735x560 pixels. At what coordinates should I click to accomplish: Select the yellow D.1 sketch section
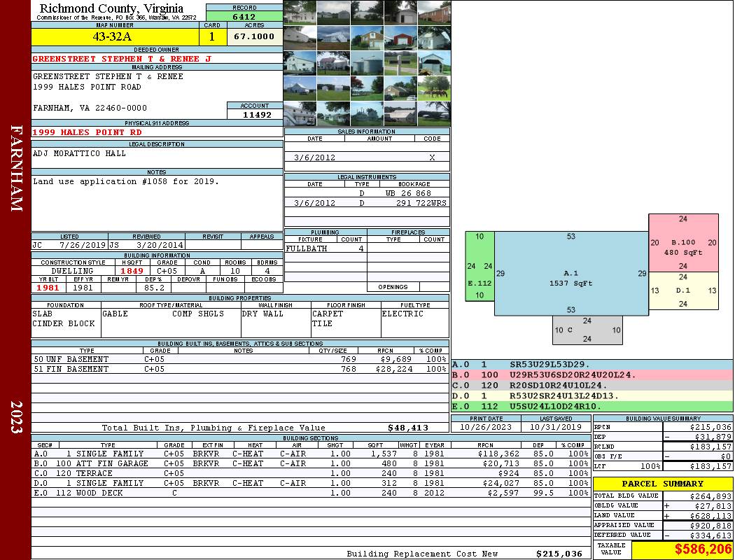pyautogui.click(x=683, y=290)
